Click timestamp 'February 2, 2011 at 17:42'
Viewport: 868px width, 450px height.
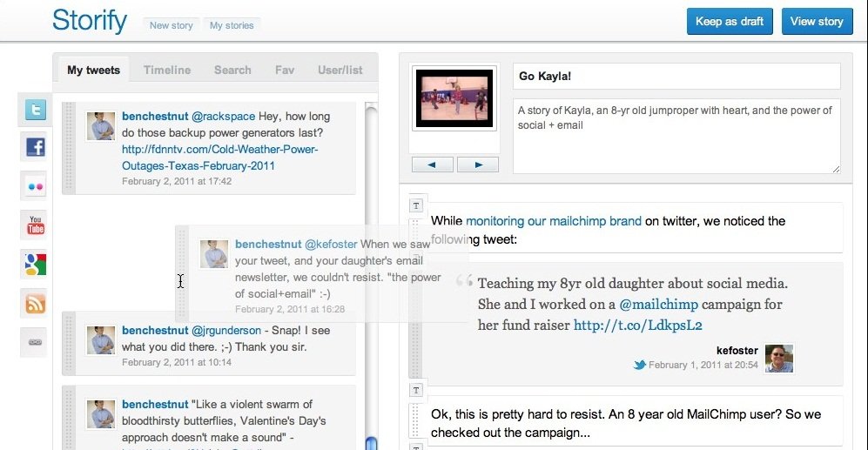(x=177, y=181)
